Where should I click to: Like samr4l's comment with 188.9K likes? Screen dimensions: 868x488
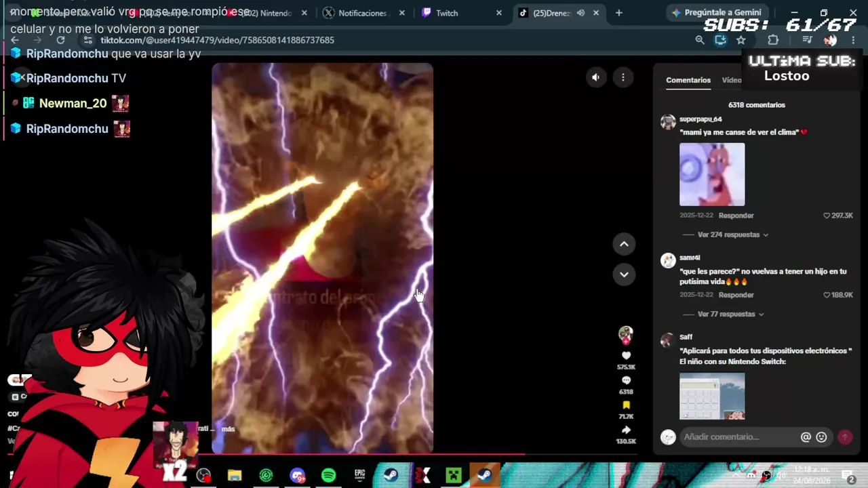click(827, 295)
